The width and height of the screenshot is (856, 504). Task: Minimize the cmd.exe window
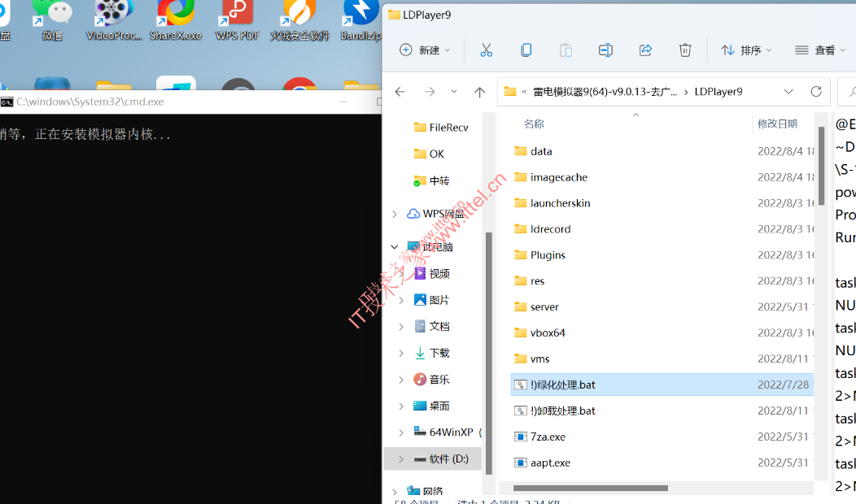(343, 102)
